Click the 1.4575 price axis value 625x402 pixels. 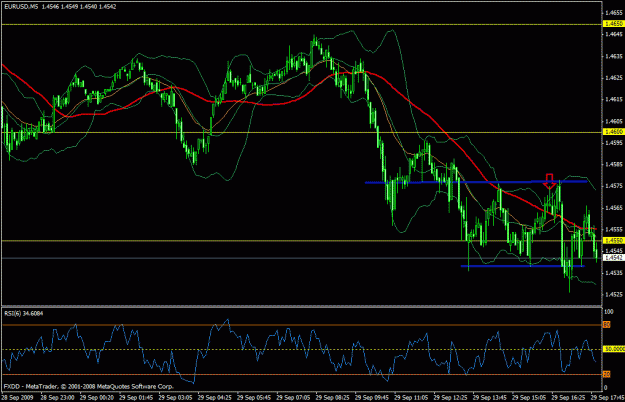pyautogui.click(x=613, y=186)
